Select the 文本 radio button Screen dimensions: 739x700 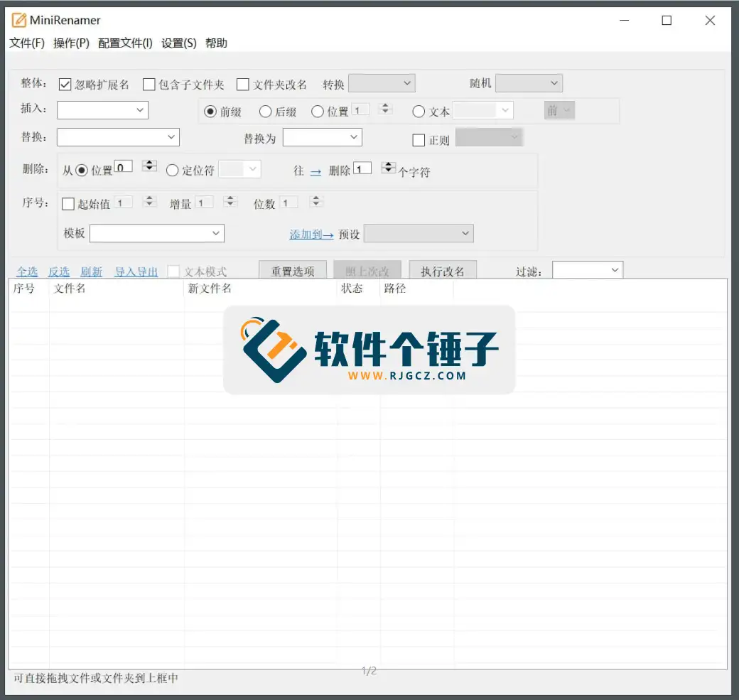coord(419,112)
